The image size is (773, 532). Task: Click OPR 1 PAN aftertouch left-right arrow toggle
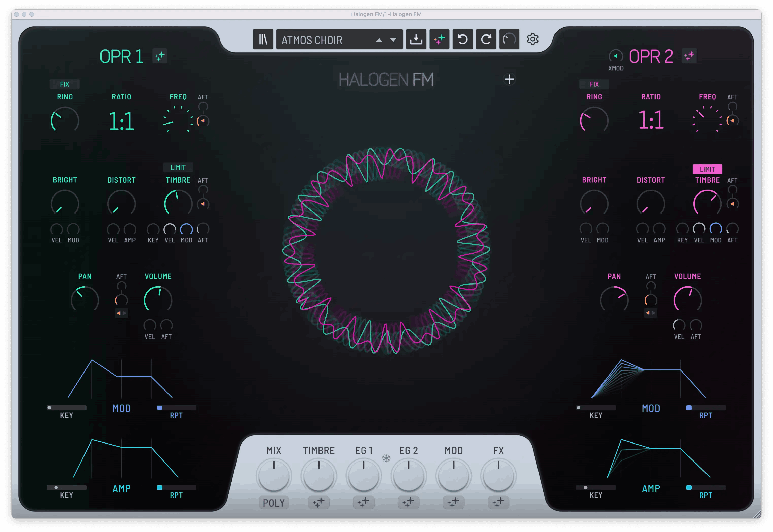click(x=122, y=313)
